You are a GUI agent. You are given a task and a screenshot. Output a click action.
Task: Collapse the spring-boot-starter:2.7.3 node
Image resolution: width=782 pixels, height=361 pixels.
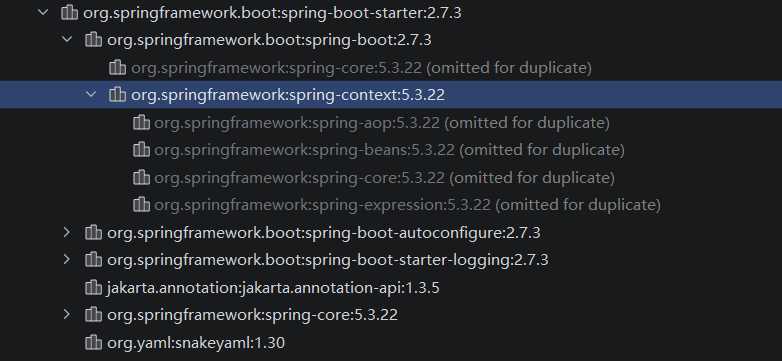point(43,12)
